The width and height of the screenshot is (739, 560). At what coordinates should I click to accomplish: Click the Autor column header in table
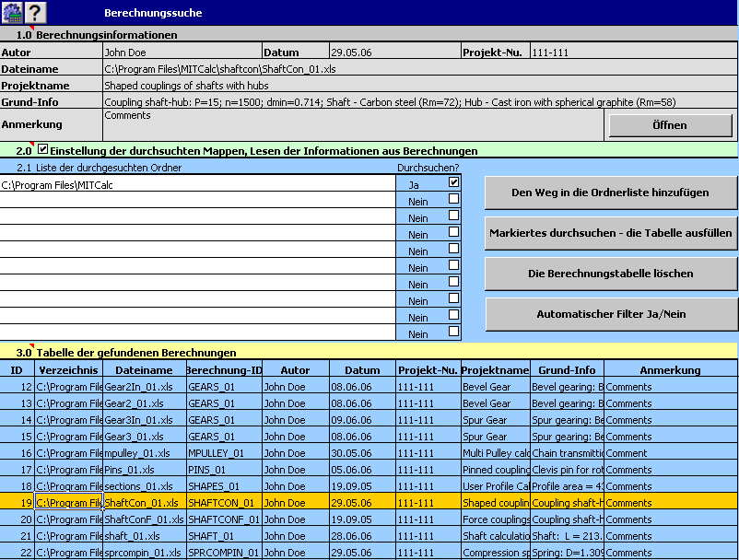click(x=296, y=370)
